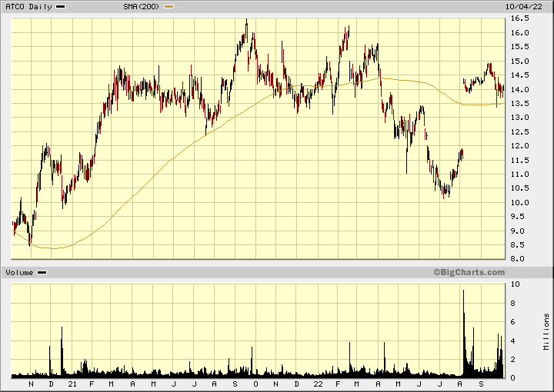Screen dimensions: 554x392
Task: Click the December 2020 volume spike bar
Action: click(x=62, y=352)
